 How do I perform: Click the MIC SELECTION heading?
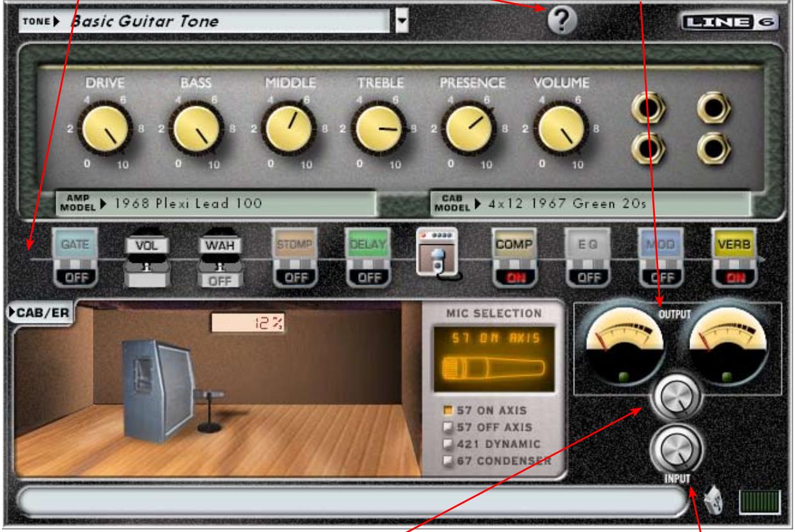click(x=493, y=313)
